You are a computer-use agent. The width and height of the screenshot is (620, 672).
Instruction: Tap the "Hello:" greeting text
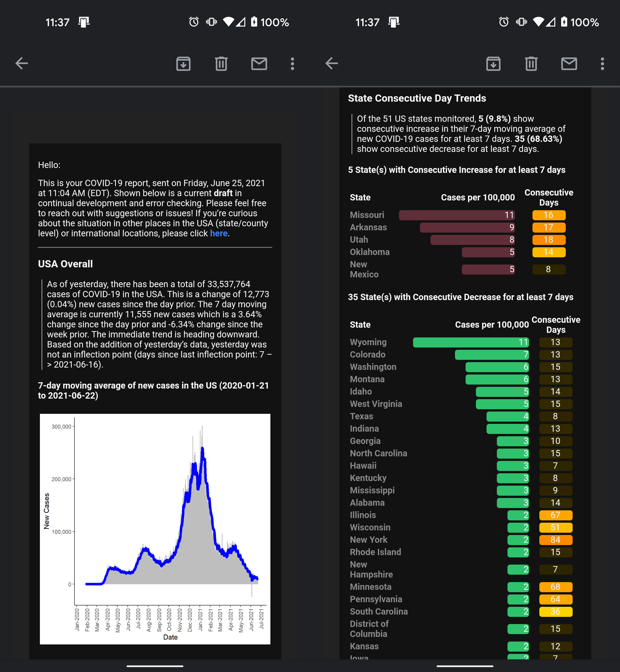click(49, 165)
